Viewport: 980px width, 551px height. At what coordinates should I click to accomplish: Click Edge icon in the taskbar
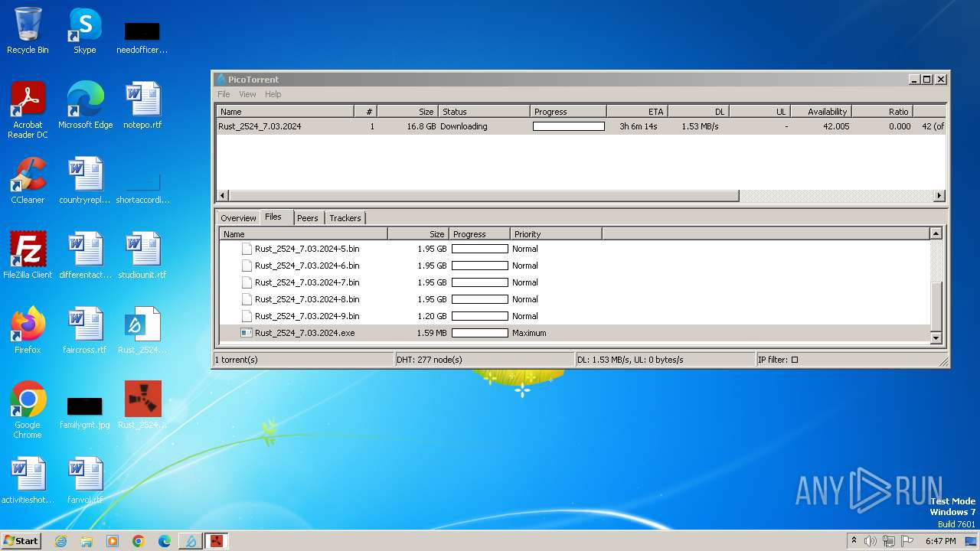165,541
